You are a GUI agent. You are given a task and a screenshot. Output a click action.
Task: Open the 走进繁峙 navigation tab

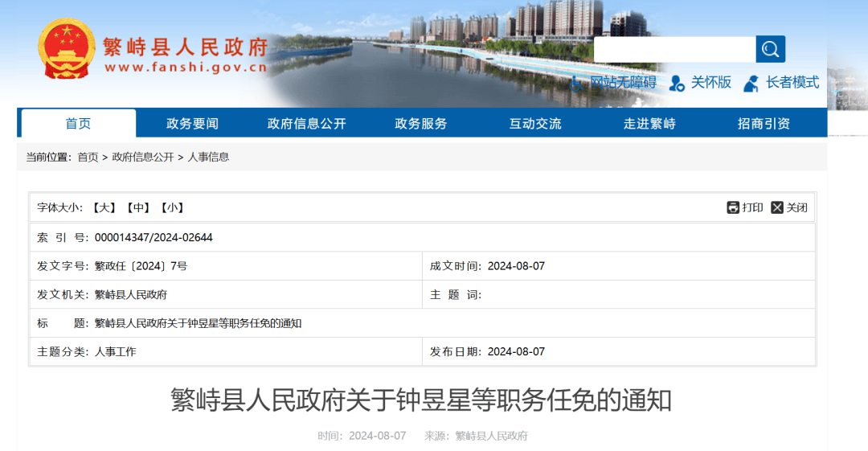650,123
